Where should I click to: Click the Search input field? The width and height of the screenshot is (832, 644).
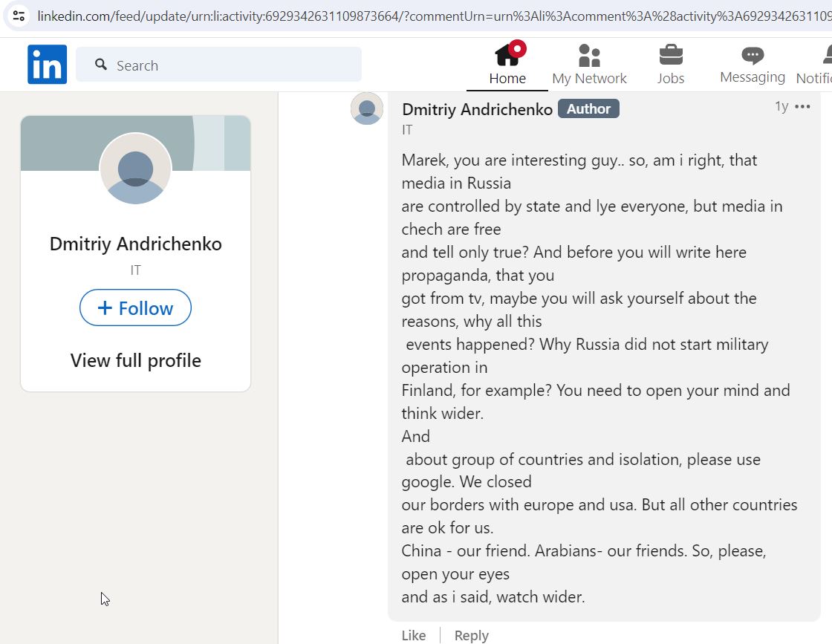218,64
